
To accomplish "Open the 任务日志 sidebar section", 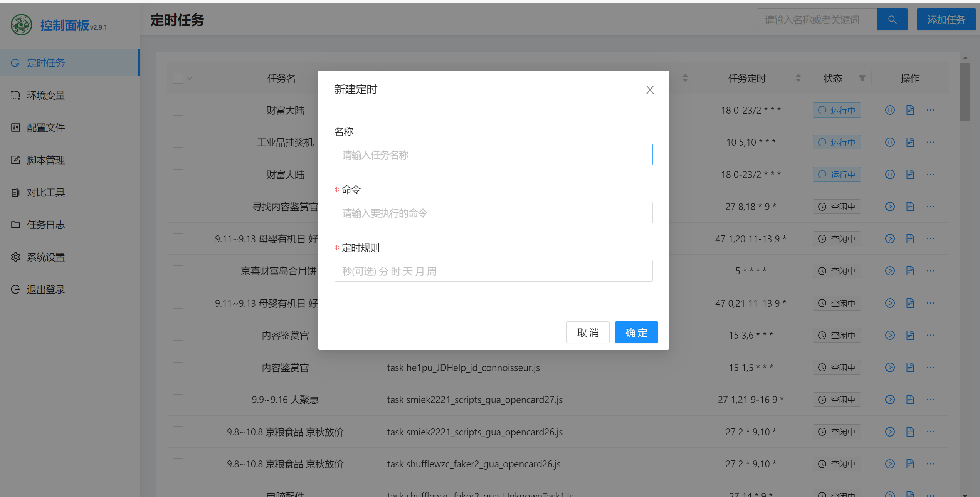I will (46, 225).
